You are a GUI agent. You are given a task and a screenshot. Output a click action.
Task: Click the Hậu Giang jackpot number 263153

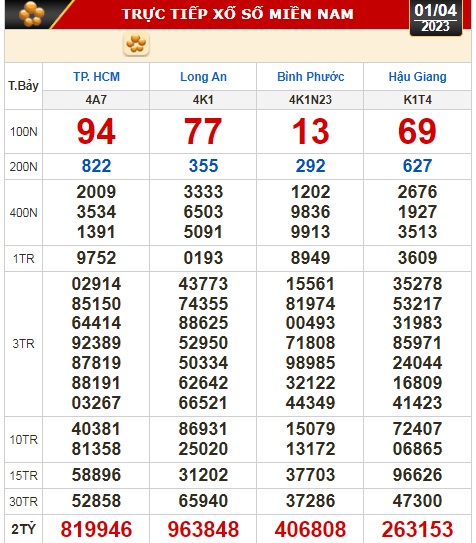click(417, 529)
